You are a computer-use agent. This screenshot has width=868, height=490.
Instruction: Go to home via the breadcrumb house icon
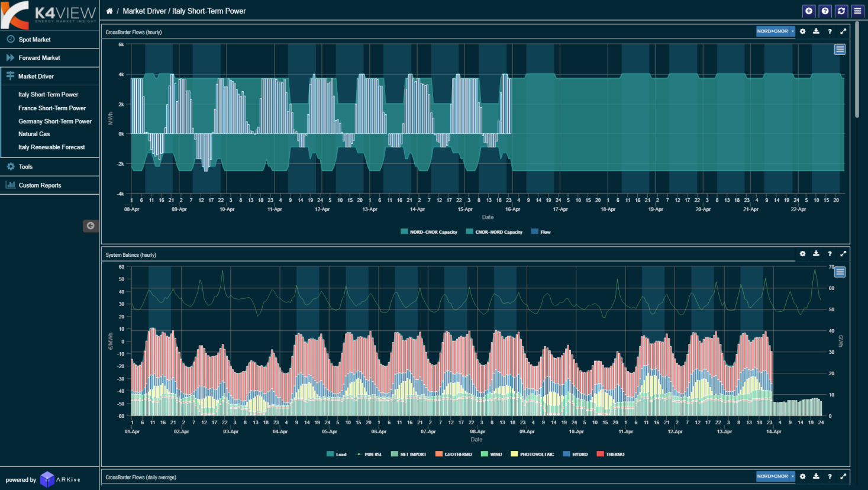[x=109, y=11]
